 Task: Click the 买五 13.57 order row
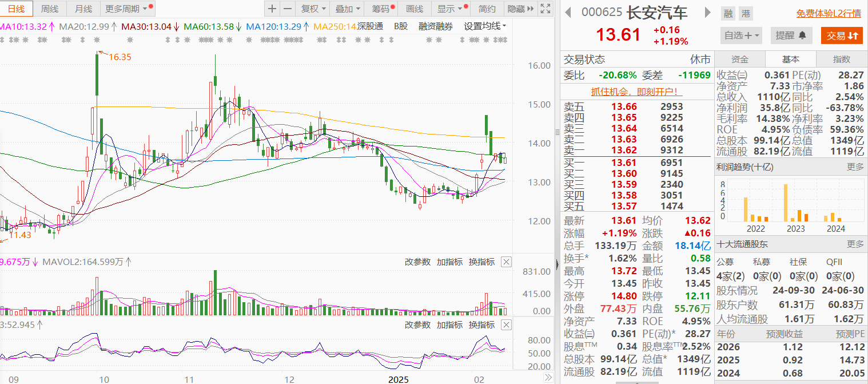[636, 206]
